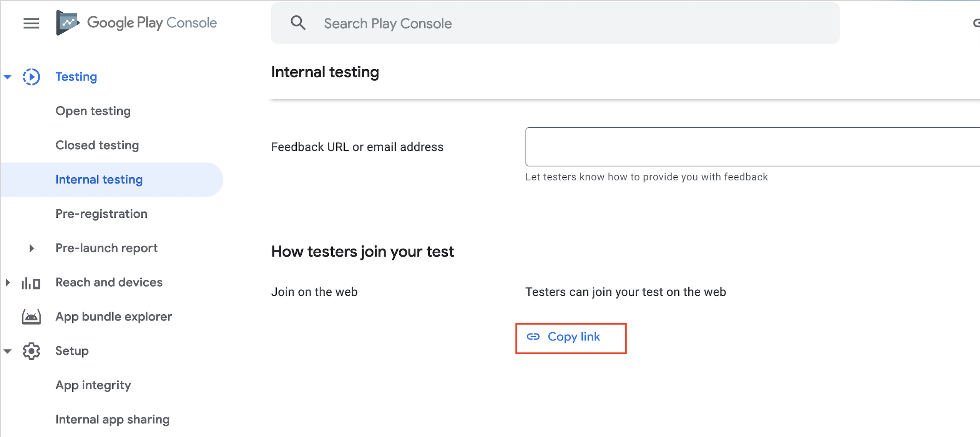Click the App bundle explorer Android icon
Viewport: 980px width, 437px height.
pos(31,317)
